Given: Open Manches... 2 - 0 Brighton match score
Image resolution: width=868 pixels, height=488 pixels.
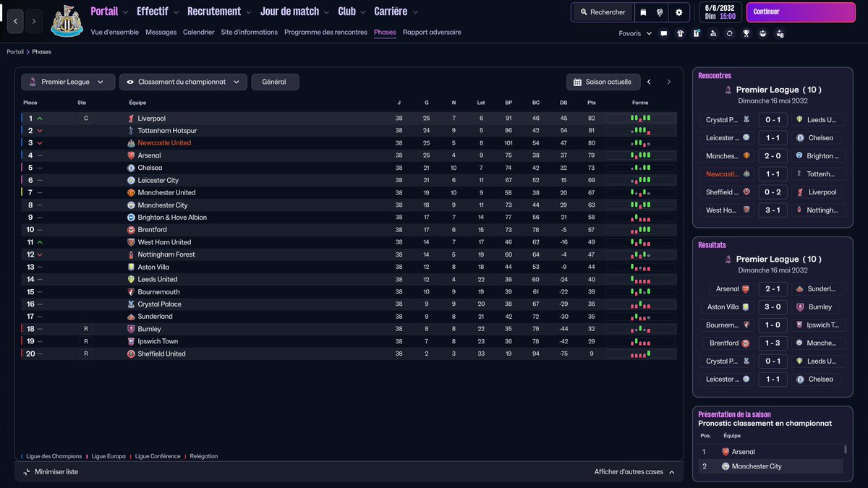Looking at the screenshot, I should point(773,156).
